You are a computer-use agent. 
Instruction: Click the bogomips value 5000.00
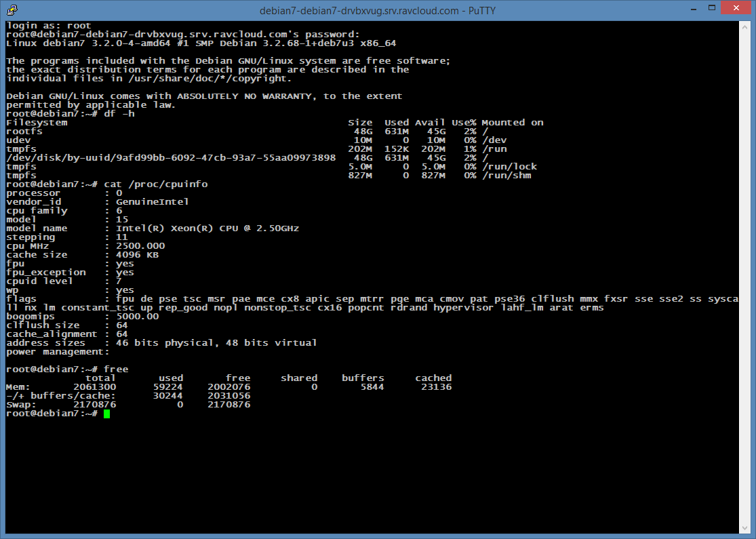point(138,317)
